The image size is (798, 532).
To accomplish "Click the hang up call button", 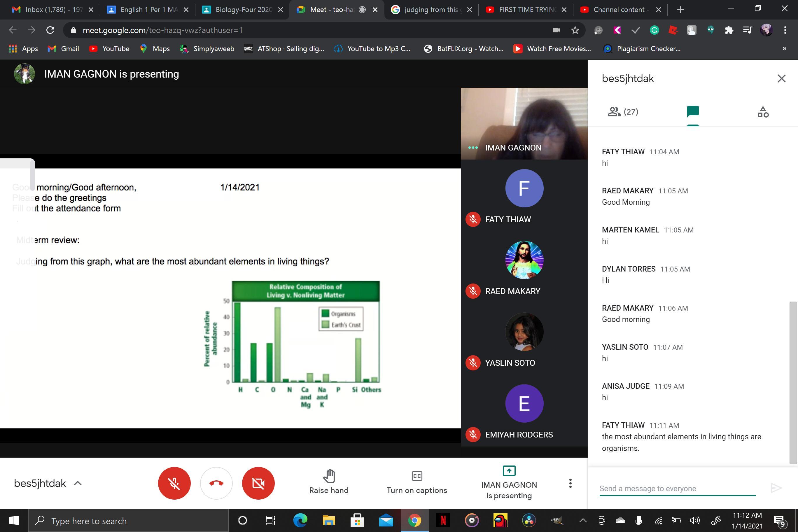I will (x=216, y=483).
